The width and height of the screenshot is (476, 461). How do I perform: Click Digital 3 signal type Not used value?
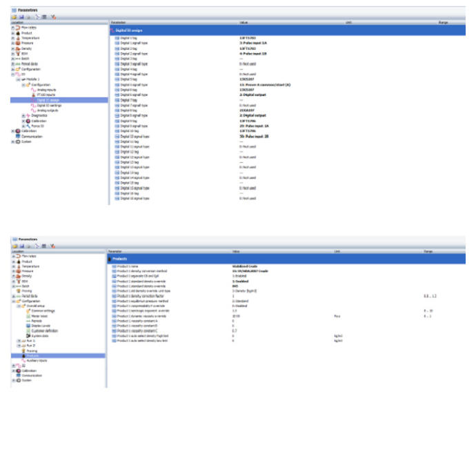click(x=248, y=64)
